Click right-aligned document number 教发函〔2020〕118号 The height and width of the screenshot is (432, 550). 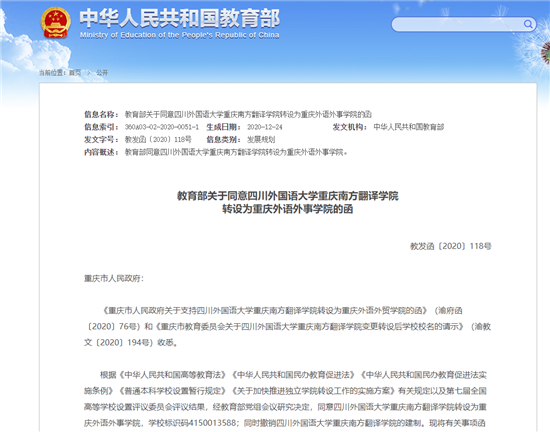pos(451,246)
